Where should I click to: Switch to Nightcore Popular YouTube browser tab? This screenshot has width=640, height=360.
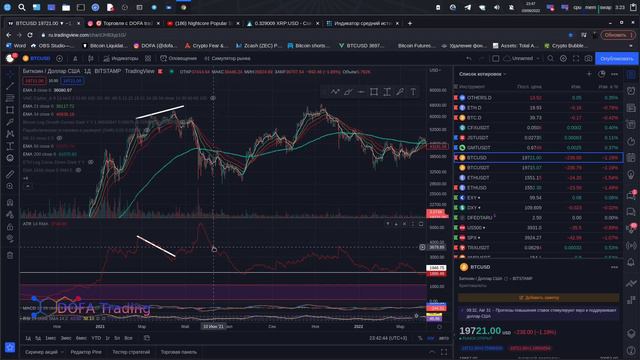click(x=203, y=23)
